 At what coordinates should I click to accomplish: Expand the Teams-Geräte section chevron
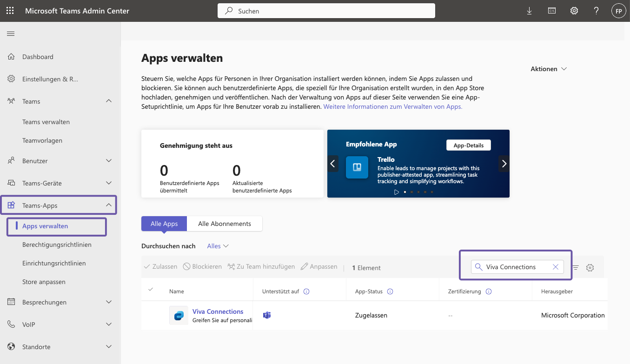109,183
